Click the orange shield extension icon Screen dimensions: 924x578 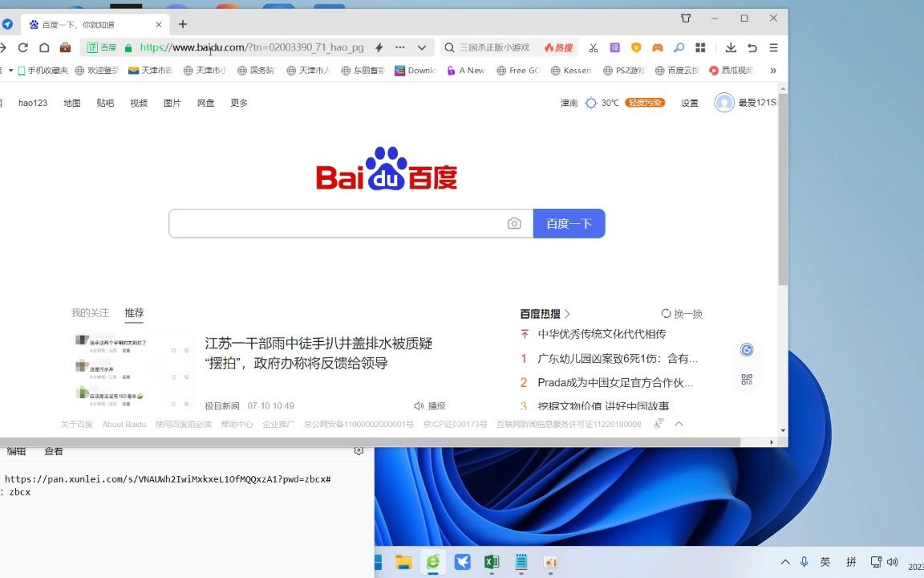point(636,48)
